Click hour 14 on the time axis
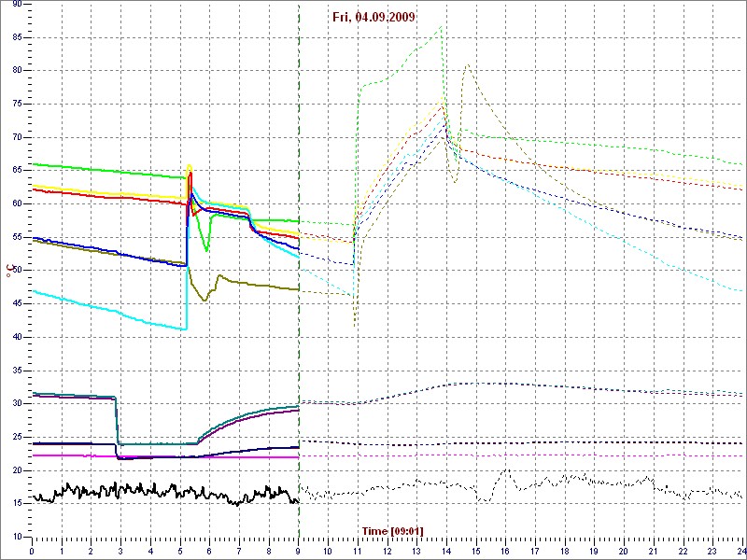The image size is (747, 560). pos(447,550)
